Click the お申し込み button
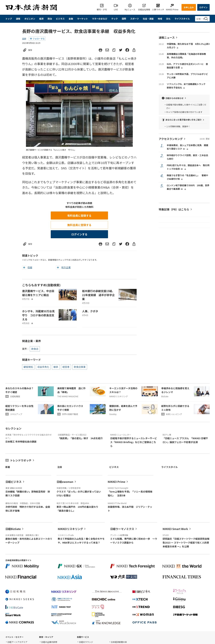Viewport: 215px width, 644px height. (189, 8)
